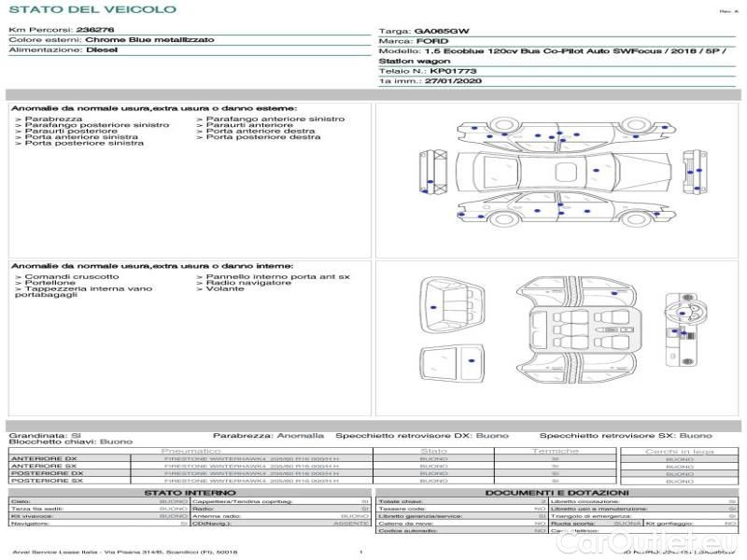This screenshot has height=560, width=747.
Task: Click the Cerchi in lega column header
Action: point(679,451)
